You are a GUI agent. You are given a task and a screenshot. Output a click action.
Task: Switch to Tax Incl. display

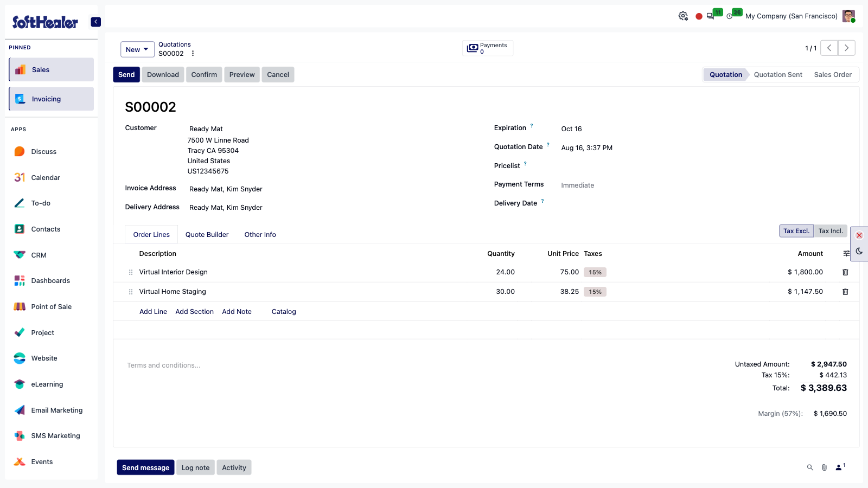click(x=831, y=231)
